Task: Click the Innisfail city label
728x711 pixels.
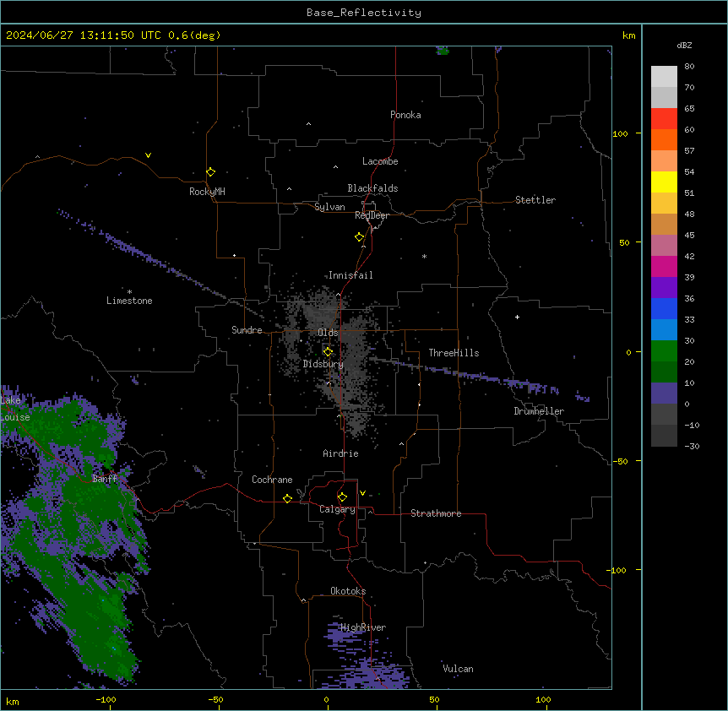Action: point(350,275)
